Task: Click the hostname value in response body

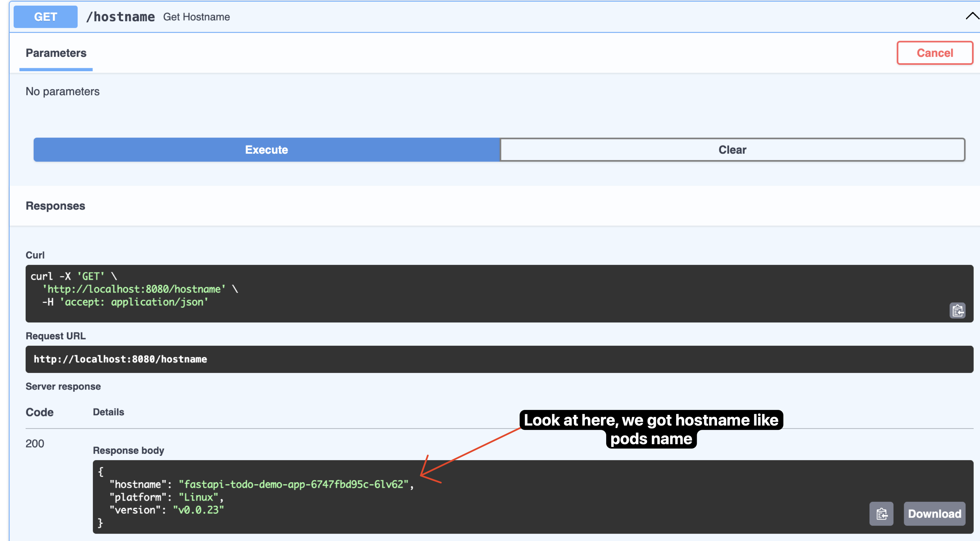Action: pyautogui.click(x=293, y=484)
